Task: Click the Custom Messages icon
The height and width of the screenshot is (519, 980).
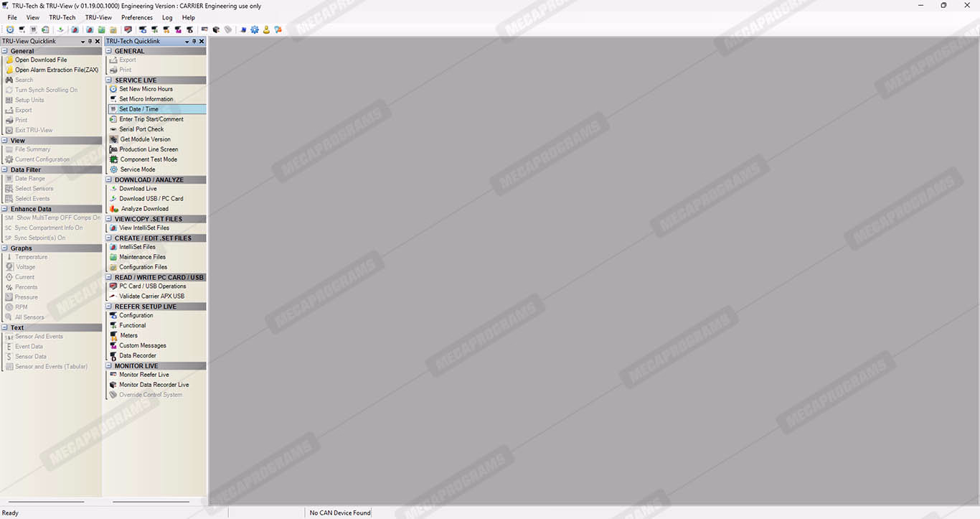Action: [113, 345]
